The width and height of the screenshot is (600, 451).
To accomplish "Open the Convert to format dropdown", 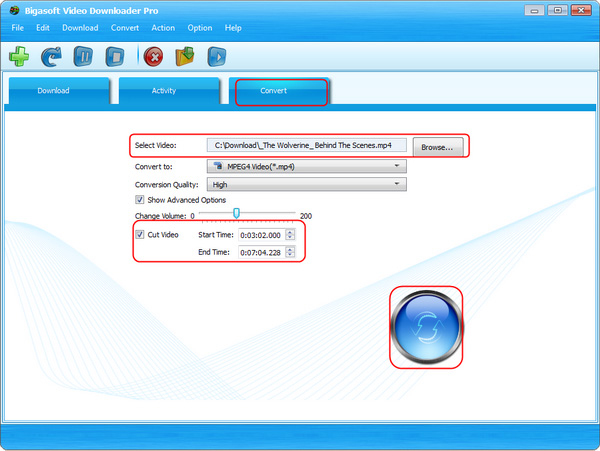I will tap(307, 166).
